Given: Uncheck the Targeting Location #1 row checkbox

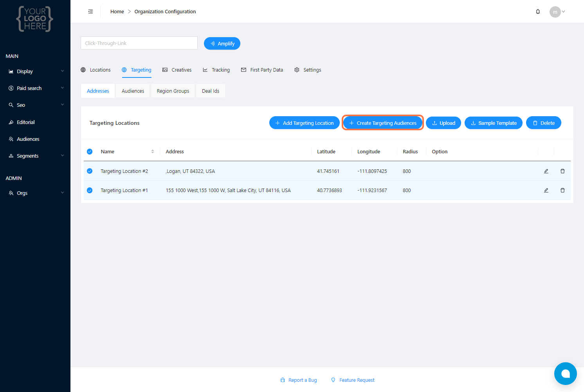Looking at the screenshot, I should (90, 190).
